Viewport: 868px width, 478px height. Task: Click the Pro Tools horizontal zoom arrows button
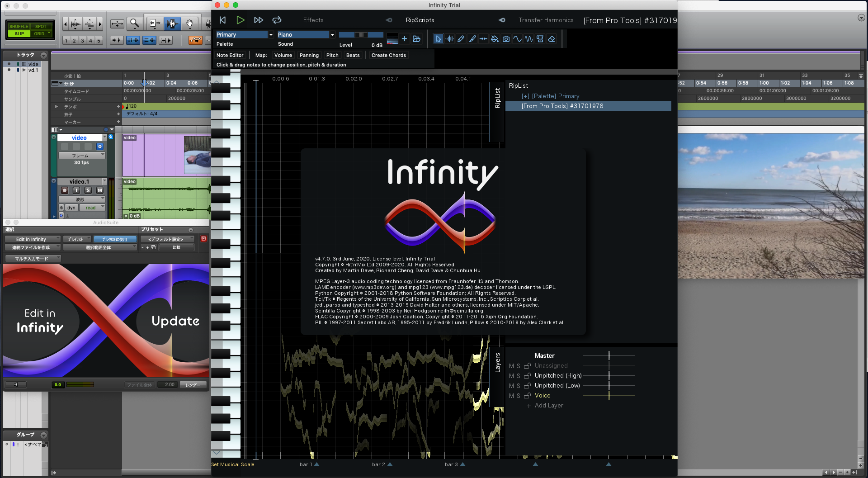[117, 23]
